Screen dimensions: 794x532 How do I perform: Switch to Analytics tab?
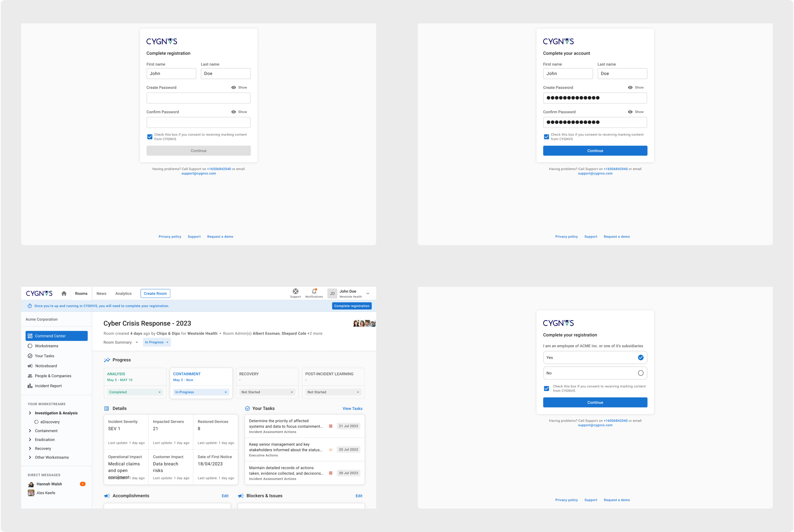click(x=123, y=294)
